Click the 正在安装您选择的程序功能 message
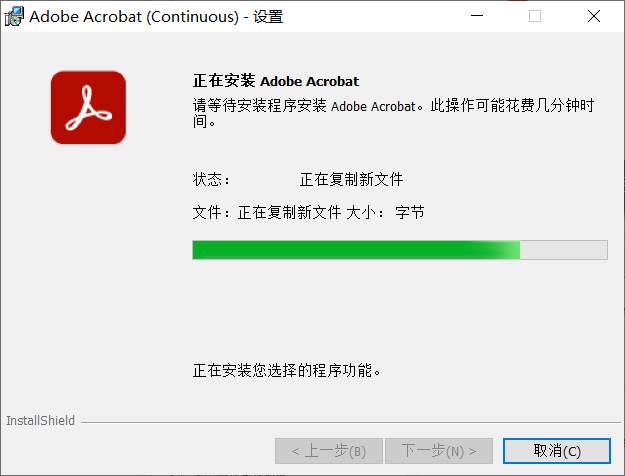Image resolution: width=625 pixels, height=476 pixels. (287, 370)
